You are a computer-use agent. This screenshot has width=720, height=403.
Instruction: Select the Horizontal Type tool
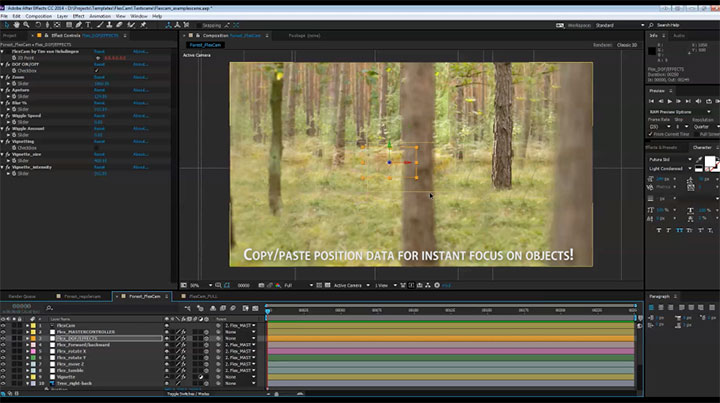pos(88,25)
